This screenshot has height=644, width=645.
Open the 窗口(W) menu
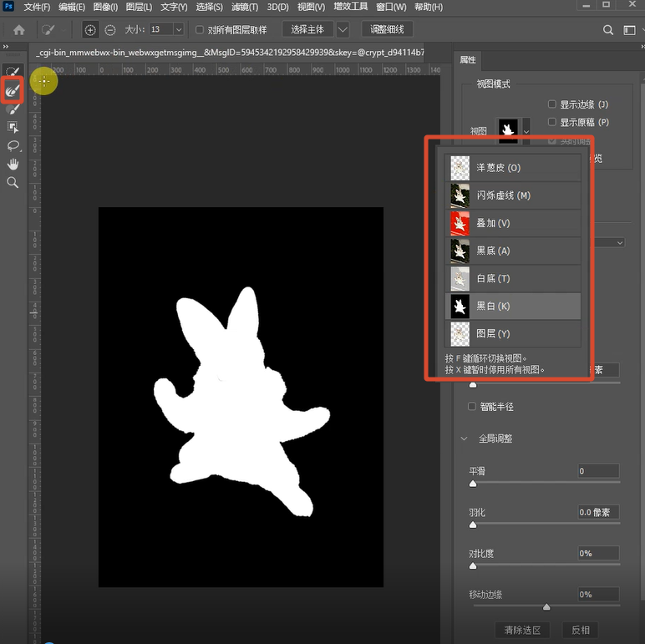[x=391, y=7]
